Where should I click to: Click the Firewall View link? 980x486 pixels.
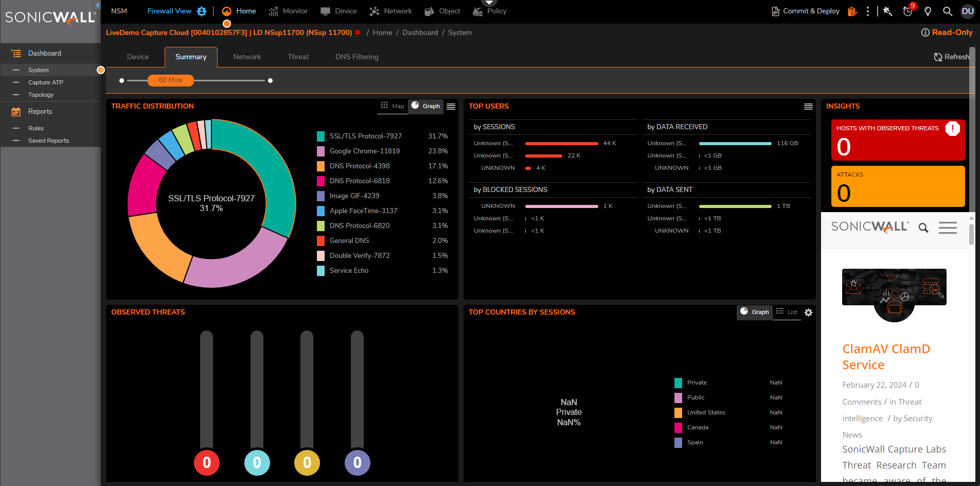click(x=169, y=11)
